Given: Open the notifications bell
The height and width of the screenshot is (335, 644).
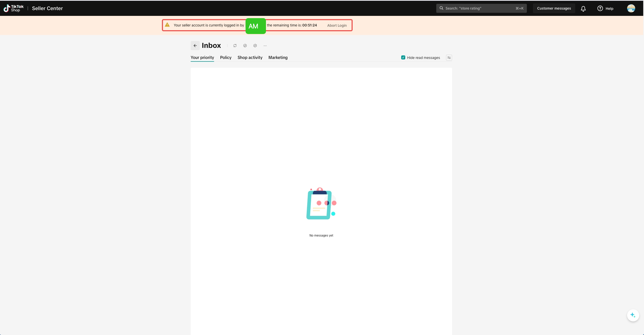Looking at the screenshot, I should tap(583, 9).
